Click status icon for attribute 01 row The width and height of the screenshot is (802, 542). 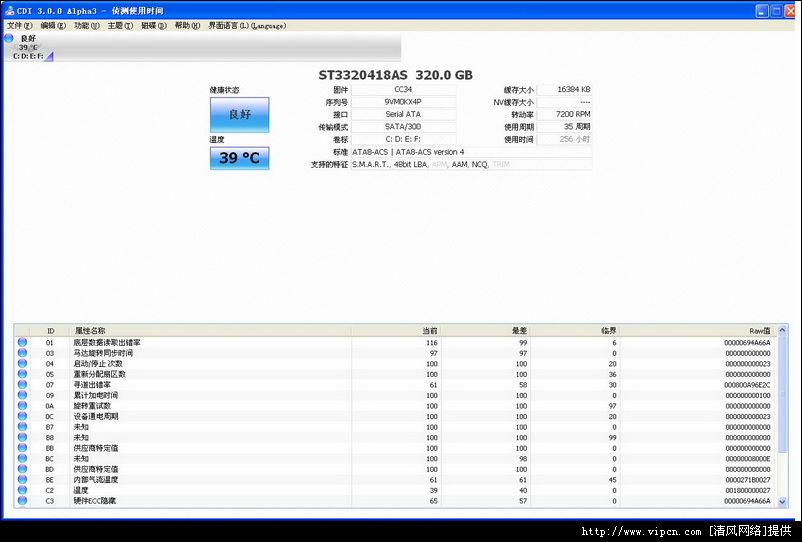tap(23, 343)
